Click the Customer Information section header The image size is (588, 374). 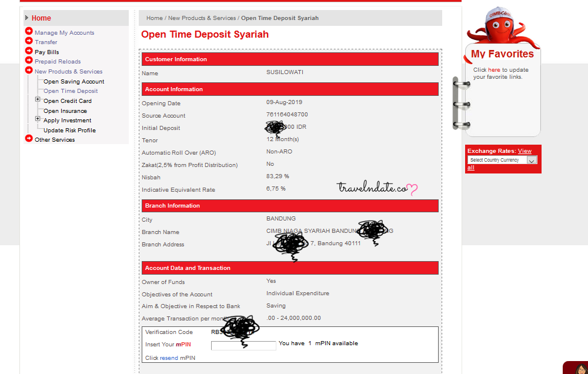tap(290, 59)
